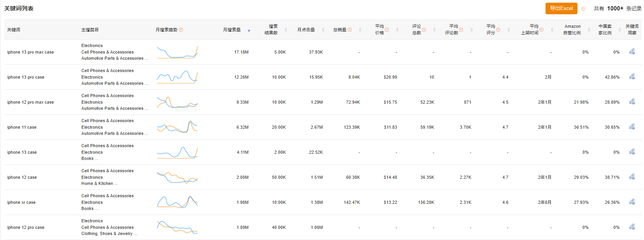This screenshot has width=644, height=240.
Task: Sort by Amazon自营比例 column arrows
Action: (589, 30)
